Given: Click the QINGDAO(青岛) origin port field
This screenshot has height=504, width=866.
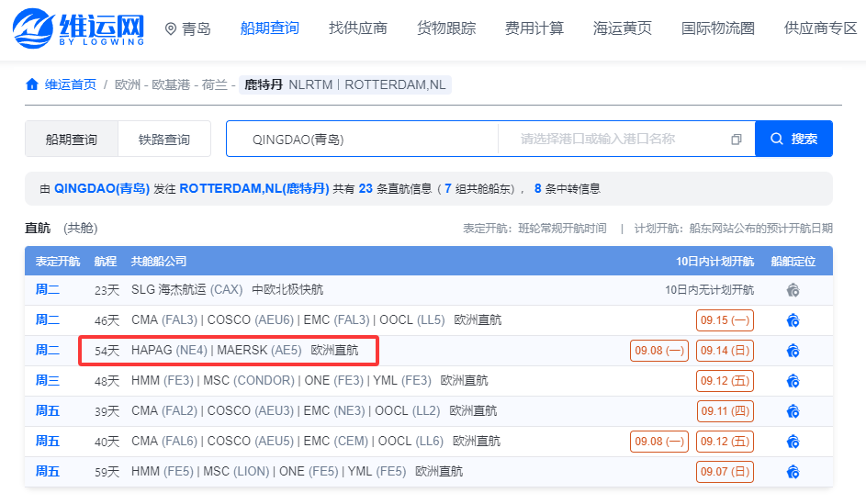Looking at the screenshot, I should point(363,140).
